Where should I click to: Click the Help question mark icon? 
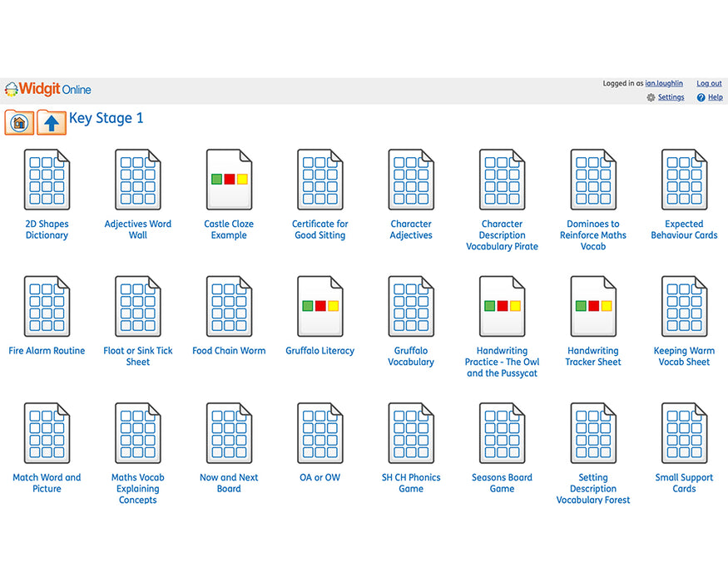[x=701, y=98]
